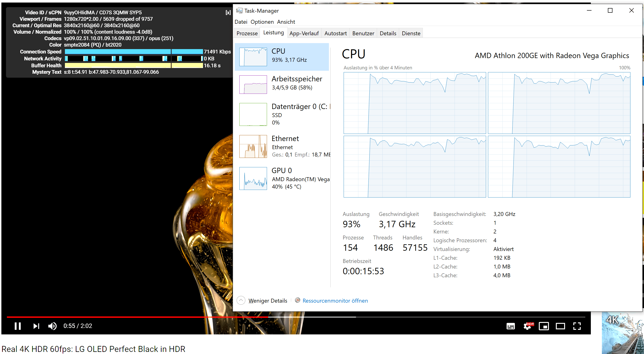The width and height of the screenshot is (644, 354).
Task: Close stats for nerds overlay [x]
Action: [228, 12]
